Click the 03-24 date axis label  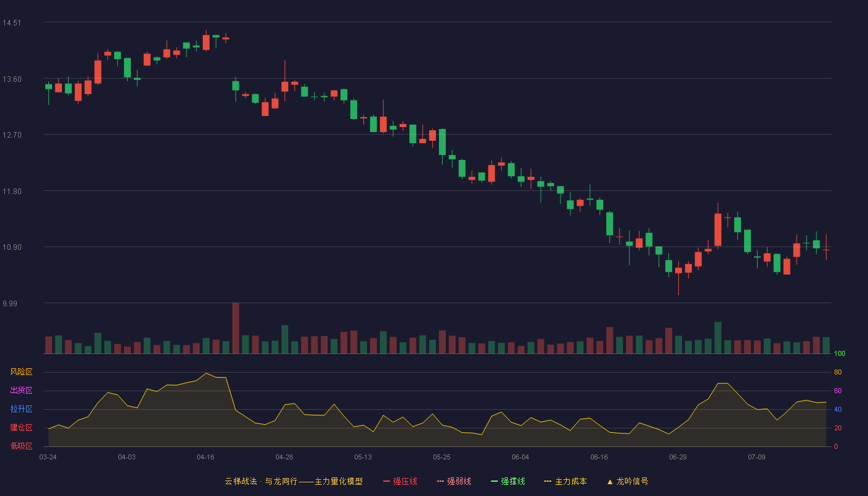click(48, 457)
